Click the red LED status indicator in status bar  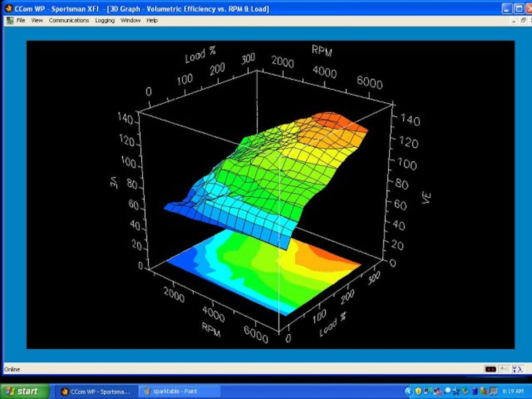tap(491, 369)
